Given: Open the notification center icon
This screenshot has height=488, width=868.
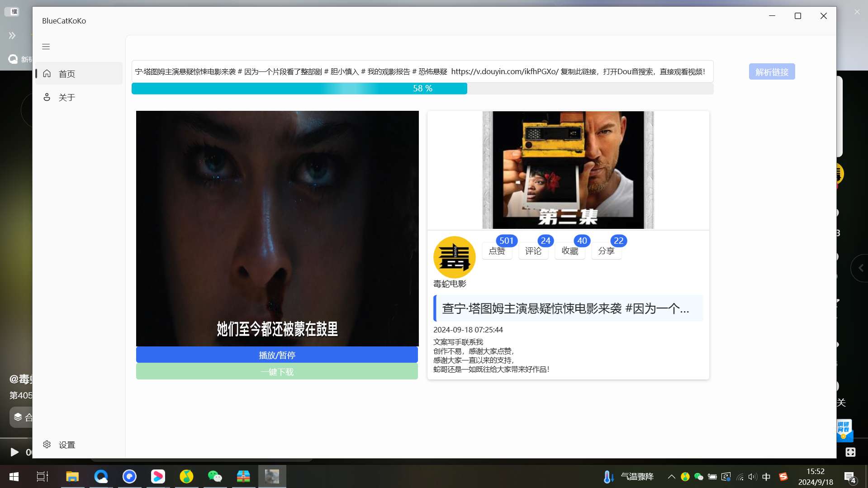Looking at the screenshot, I should pyautogui.click(x=850, y=477).
